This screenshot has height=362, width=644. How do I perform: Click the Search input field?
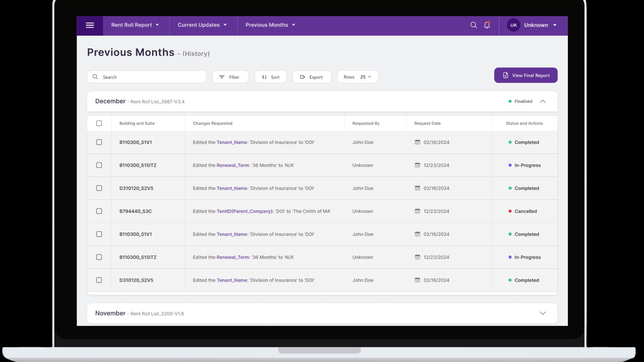coord(147,77)
